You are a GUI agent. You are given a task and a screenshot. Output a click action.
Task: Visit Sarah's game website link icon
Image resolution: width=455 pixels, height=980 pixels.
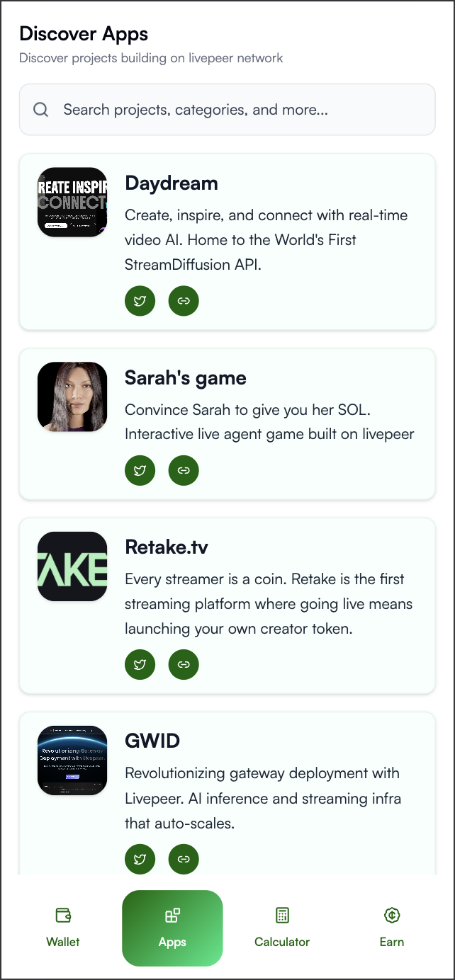point(184,469)
